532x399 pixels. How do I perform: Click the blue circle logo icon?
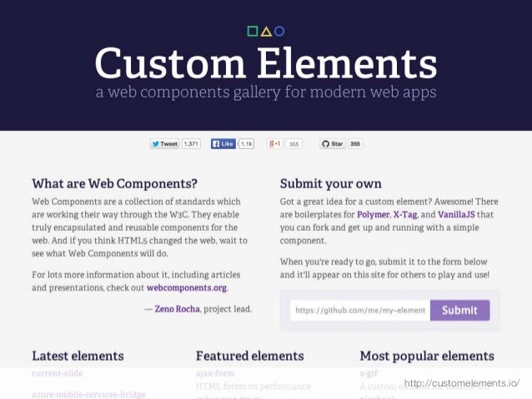(279, 31)
